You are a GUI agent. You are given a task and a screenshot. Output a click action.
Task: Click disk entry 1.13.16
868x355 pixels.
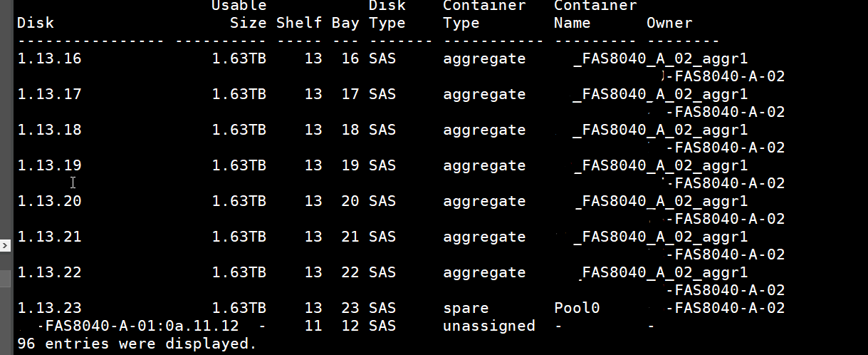click(49, 59)
